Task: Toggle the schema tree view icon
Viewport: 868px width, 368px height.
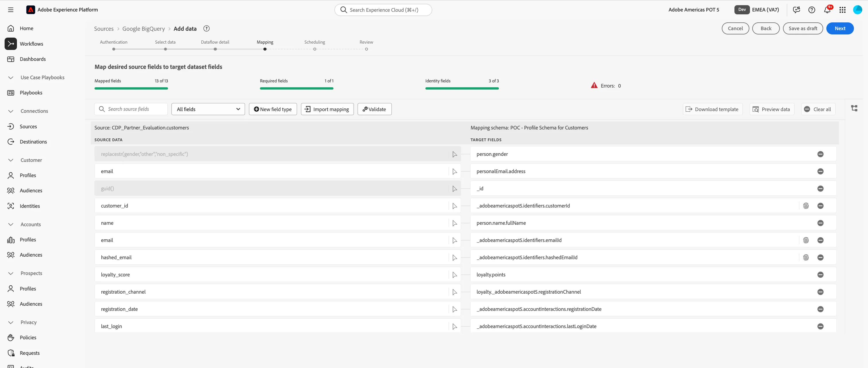Action: point(854,108)
